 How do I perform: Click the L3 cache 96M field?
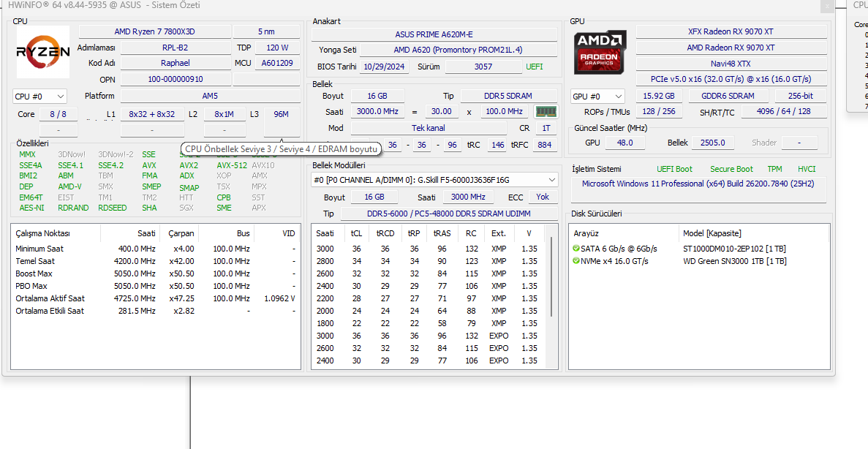pyautogui.click(x=282, y=114)
